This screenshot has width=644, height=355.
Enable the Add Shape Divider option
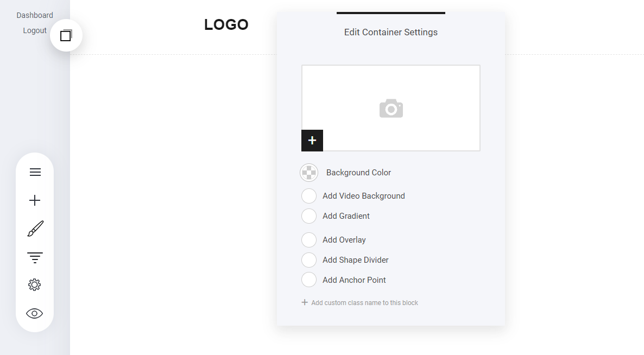click(309, 260)
